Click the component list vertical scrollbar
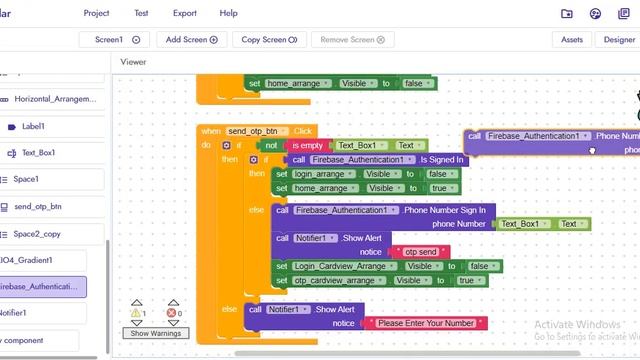The width and height of the screenshot is (640, 360). pos(108,297)
